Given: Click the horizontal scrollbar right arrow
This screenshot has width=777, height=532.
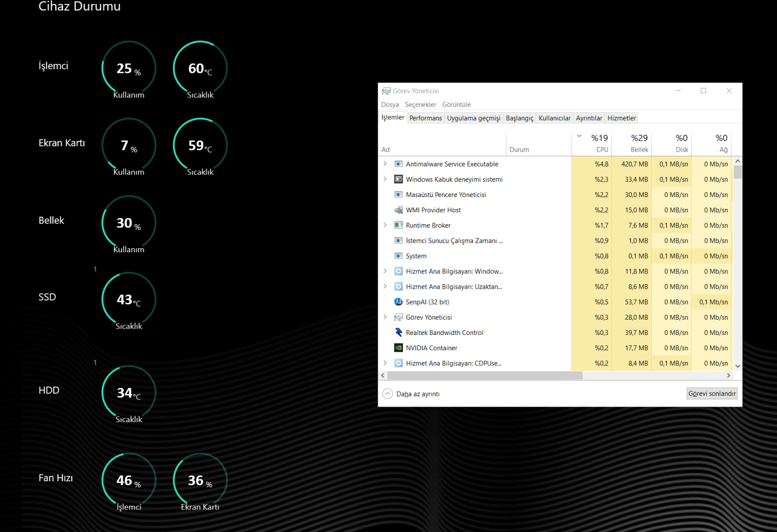Looking at the screenshot, I should coord(728,375).
